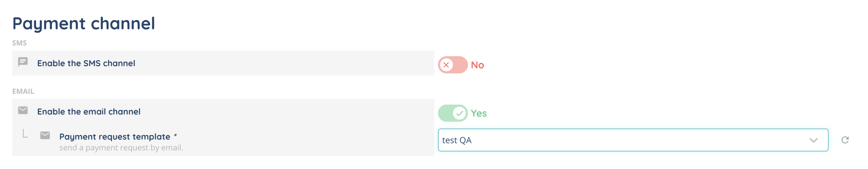Click the send a payment request by email description
Screen dimensions: 868x169
click(121, 148)
